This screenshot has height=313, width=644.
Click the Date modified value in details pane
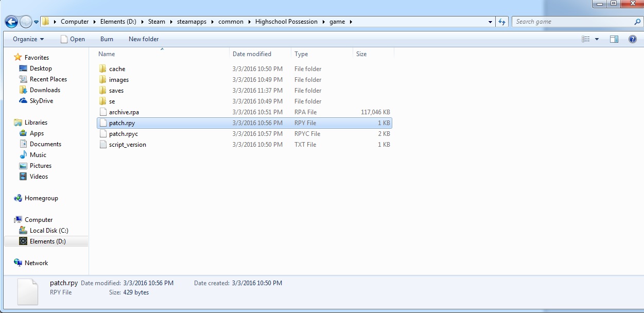(148, 283)
